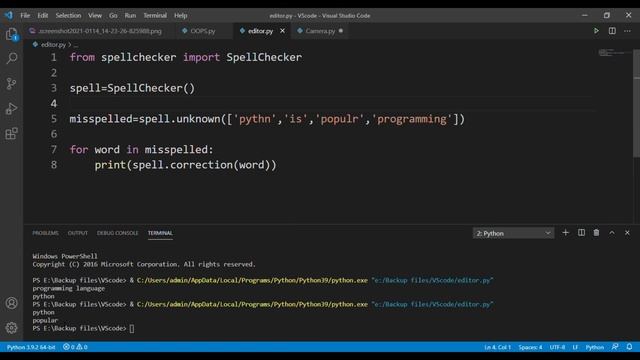This screenshot has width=640, height=360.
Task: Open the Edit menu
Action: tap(43, 16)
